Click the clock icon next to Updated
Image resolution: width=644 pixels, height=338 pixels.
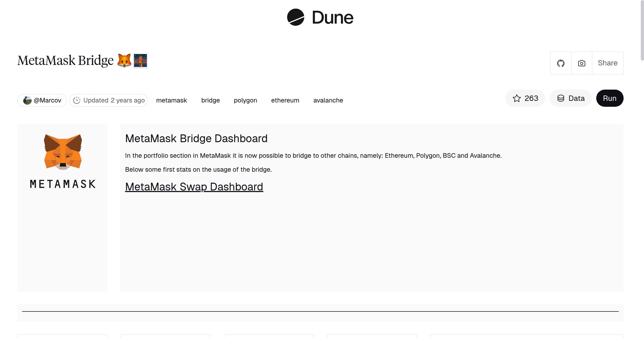tap(77, 100)
